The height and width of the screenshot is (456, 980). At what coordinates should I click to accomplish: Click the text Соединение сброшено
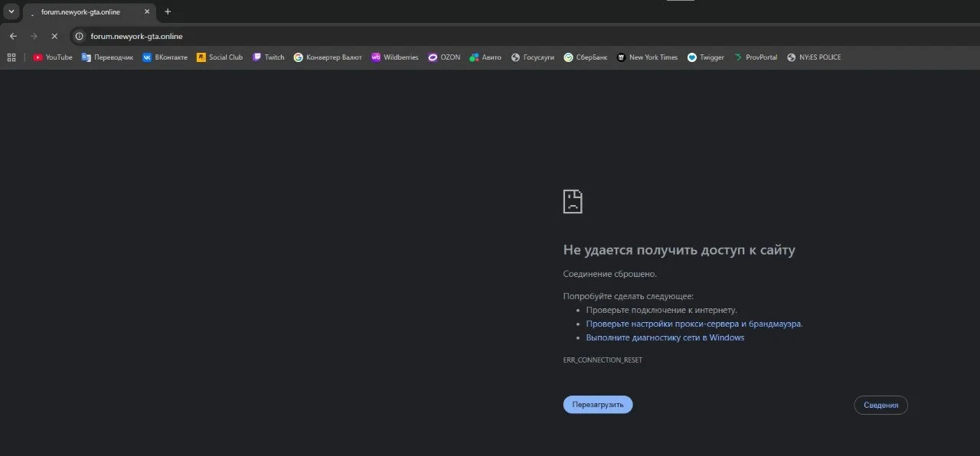[610, 274]
